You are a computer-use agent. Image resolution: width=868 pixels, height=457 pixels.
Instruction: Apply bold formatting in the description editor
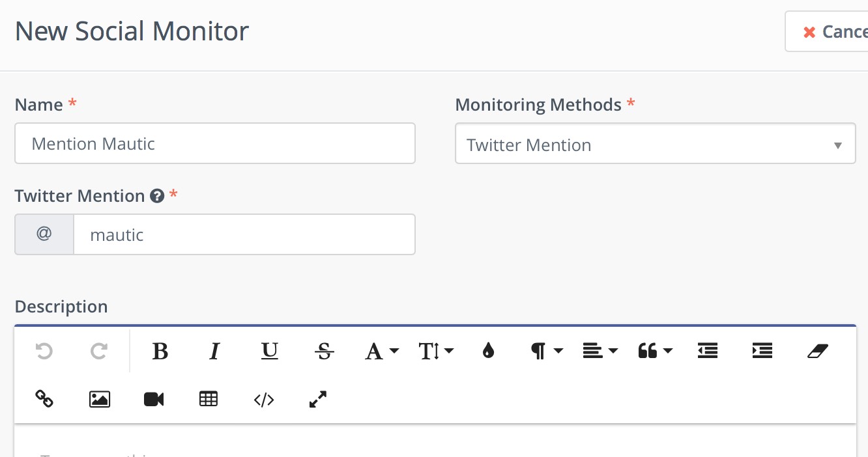click(x=160, y=352)
